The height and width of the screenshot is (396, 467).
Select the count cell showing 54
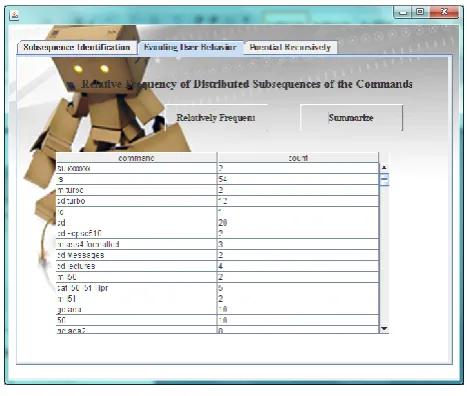coord(298,179)
